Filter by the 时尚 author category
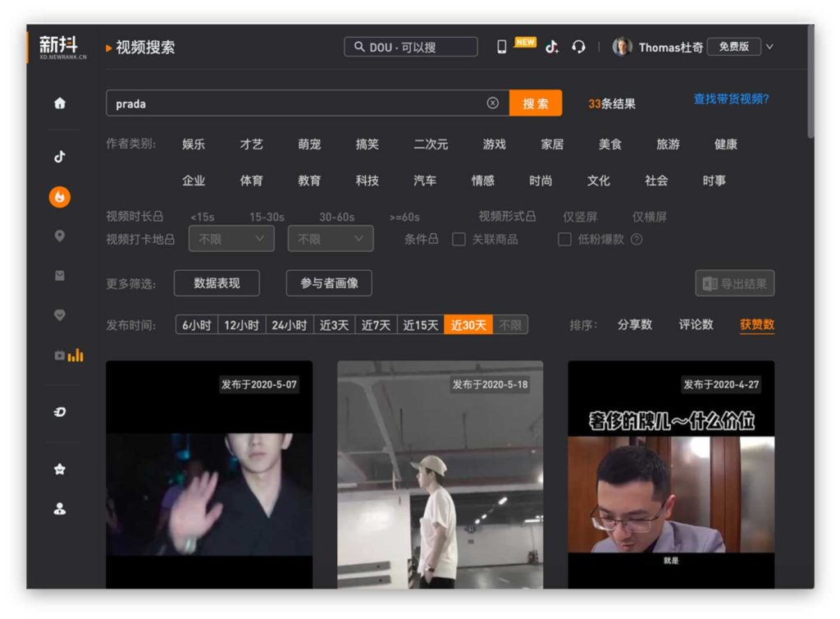840x619 pixels. pos(541,181)
